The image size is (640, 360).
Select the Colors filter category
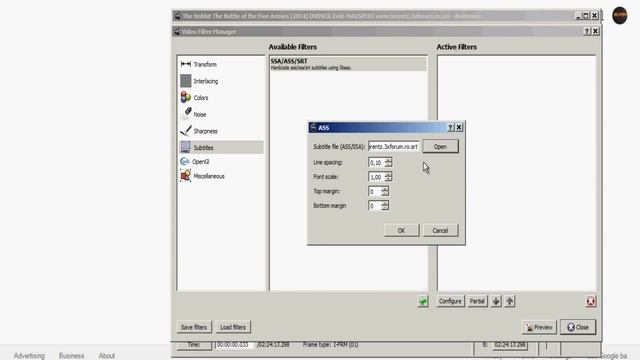(221, 98)
